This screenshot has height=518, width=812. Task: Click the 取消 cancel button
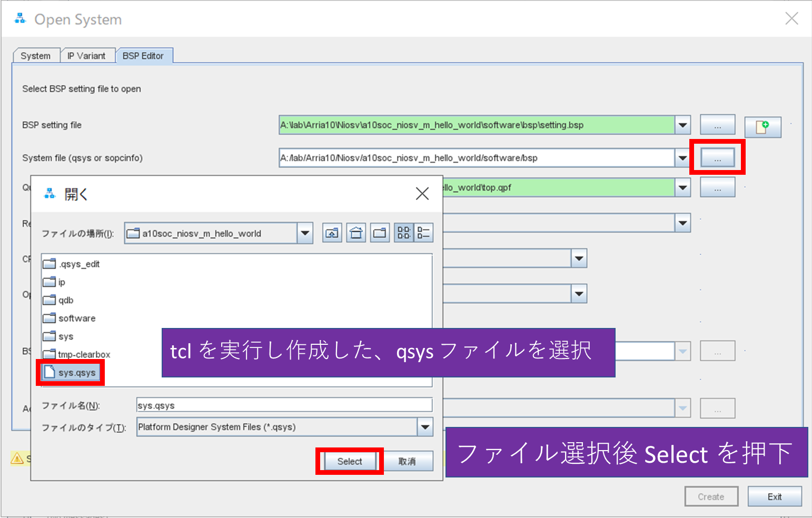click(x=407, y=461)
